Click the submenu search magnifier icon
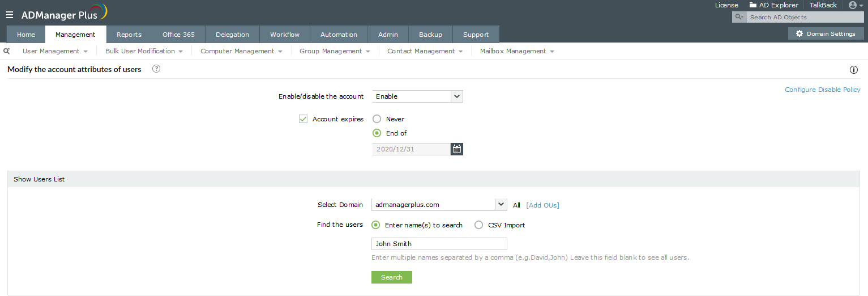 (x=7, y=51)
